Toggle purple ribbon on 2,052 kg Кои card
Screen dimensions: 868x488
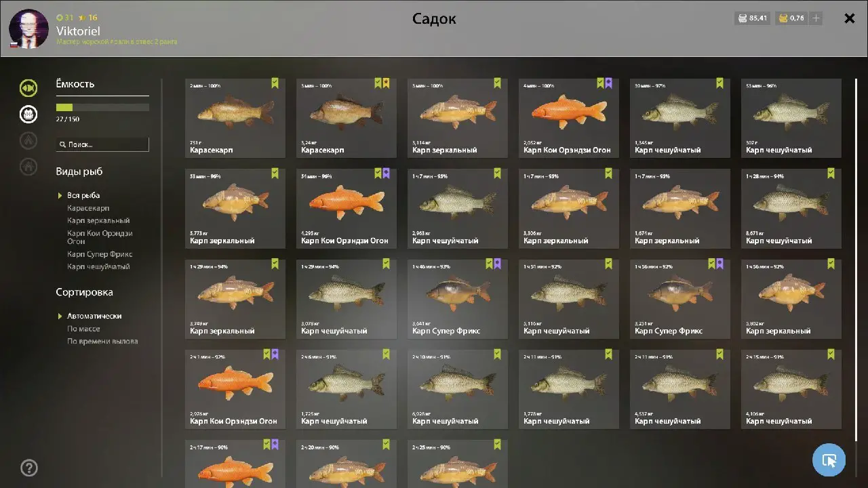[x=609, y=83]
